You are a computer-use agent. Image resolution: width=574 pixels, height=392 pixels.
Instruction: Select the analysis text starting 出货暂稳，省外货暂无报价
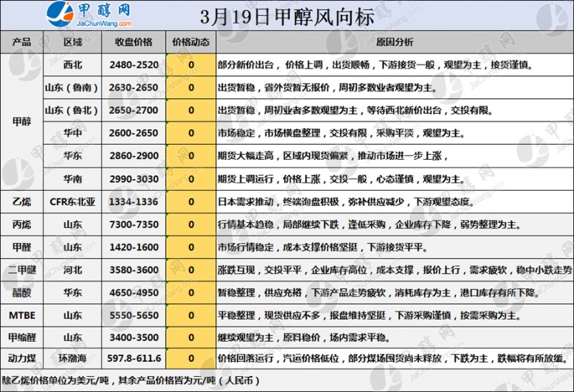(x=327, y=87)
